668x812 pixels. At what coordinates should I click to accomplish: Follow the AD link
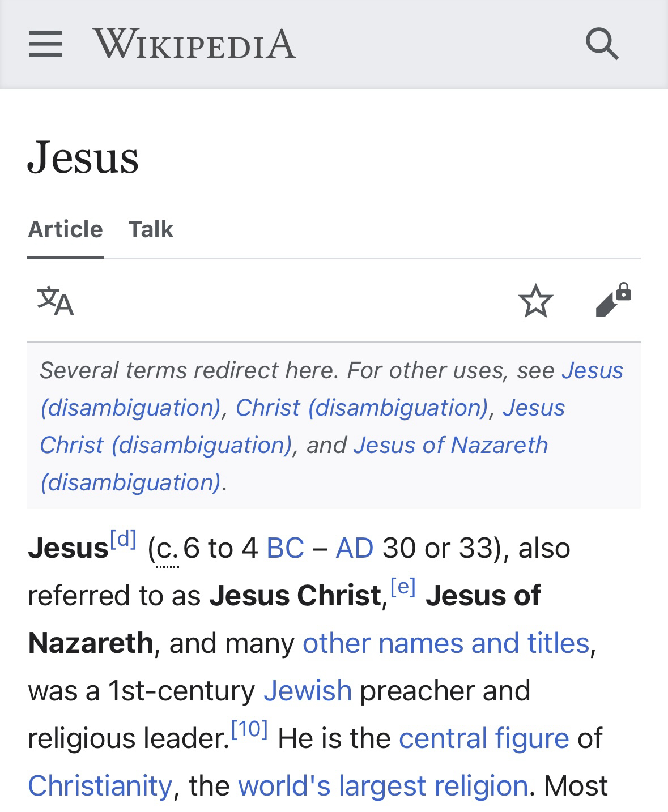(x=355, y=548)
